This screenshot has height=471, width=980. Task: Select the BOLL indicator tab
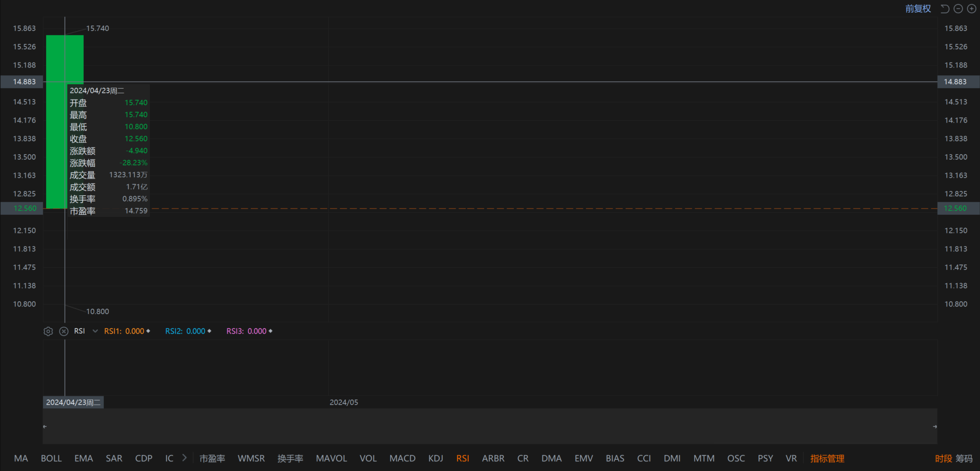click(51, 458)
